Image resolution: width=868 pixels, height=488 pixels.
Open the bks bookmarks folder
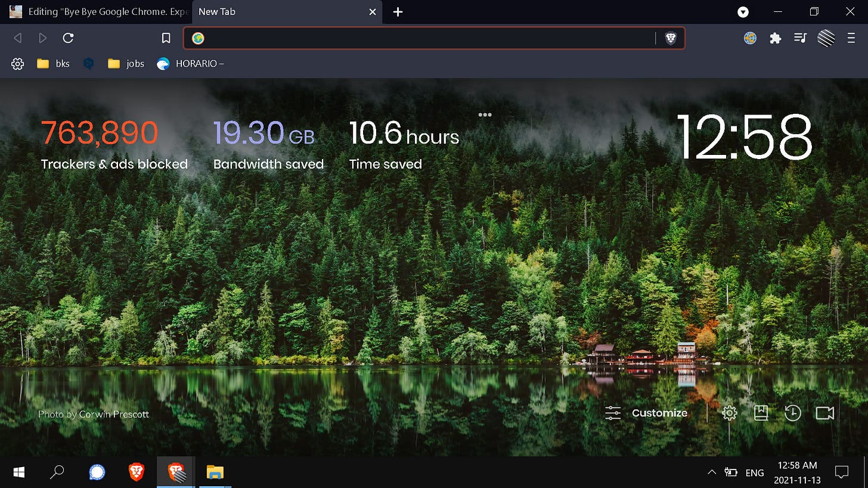(53, 64)
